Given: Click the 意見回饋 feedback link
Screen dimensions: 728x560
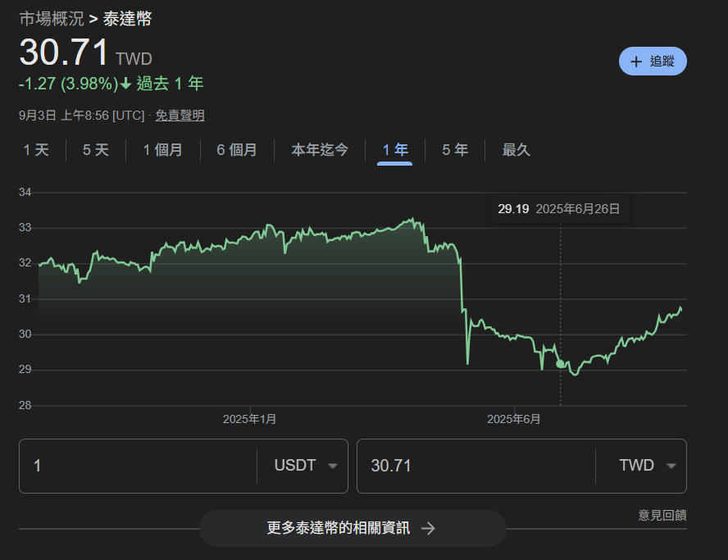Looking at the screenshot, I should pos(662,515).
